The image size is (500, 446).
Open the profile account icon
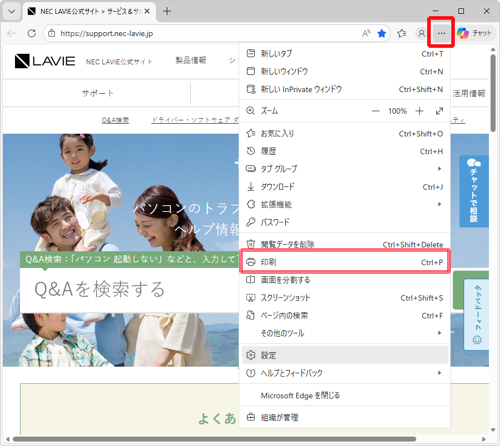(x=421, y=33)
